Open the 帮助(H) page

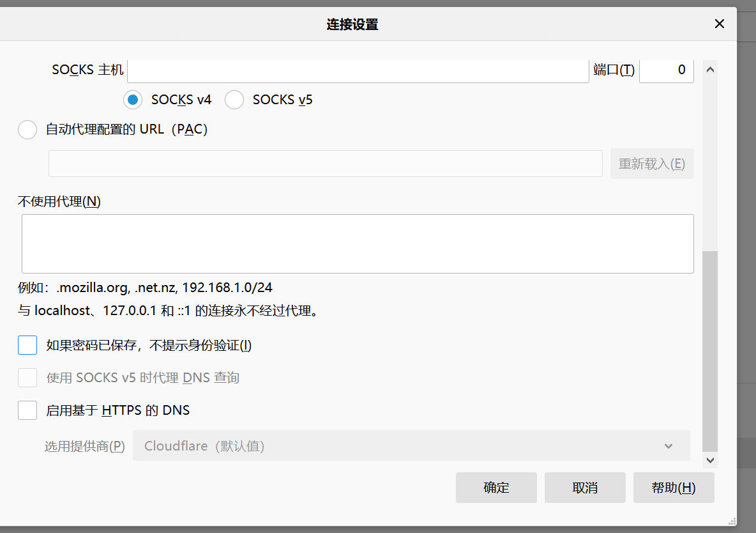(x=674, y=488)
